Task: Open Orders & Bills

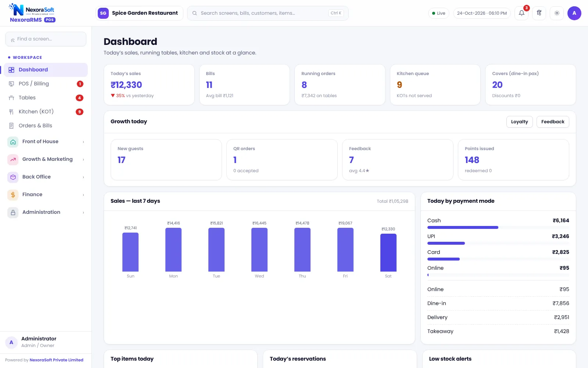Action: point(46,126)
